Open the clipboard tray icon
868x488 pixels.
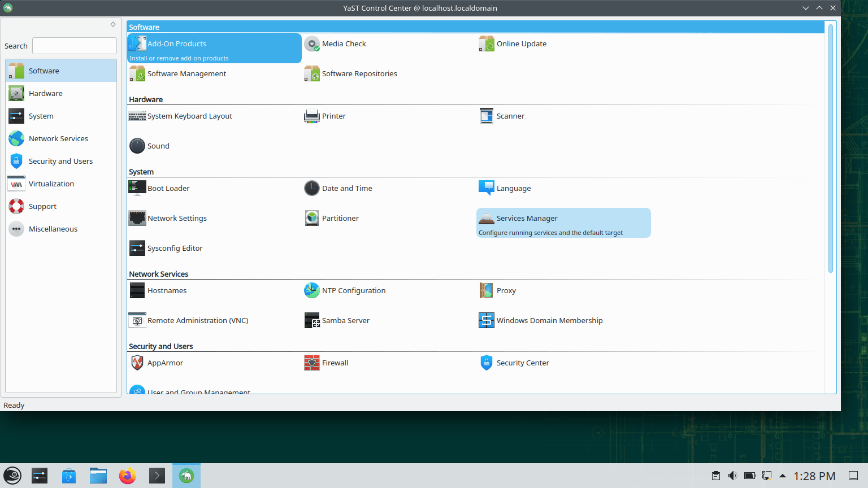click(x=716, y=476)
